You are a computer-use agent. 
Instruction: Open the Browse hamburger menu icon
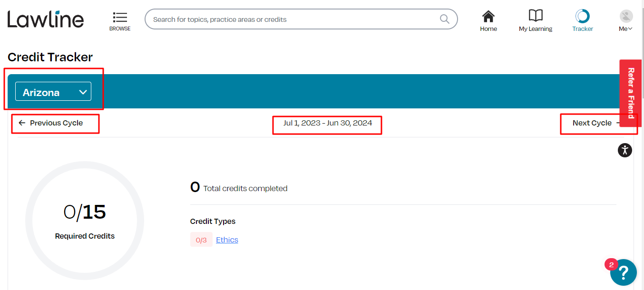coord(120,18)
